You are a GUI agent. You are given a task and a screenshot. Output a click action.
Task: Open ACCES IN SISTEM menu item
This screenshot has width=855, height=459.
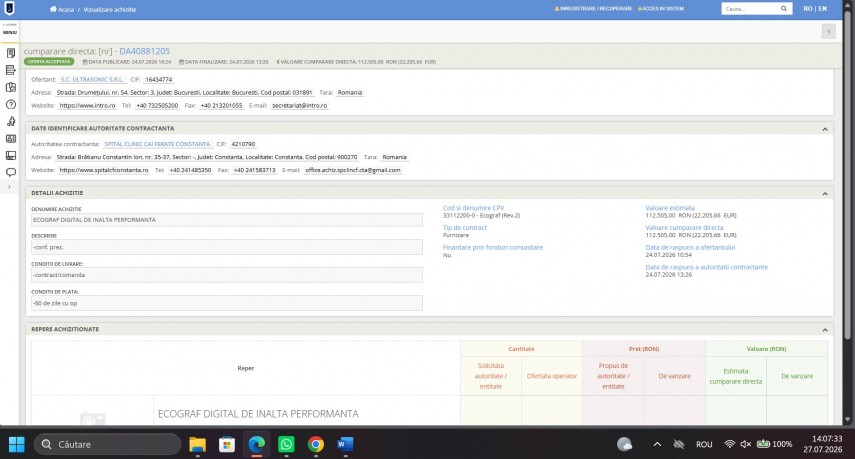point(660,9)
